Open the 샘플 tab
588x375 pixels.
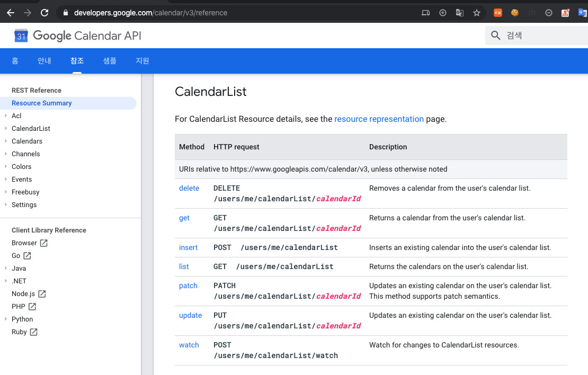pos(110,61)
